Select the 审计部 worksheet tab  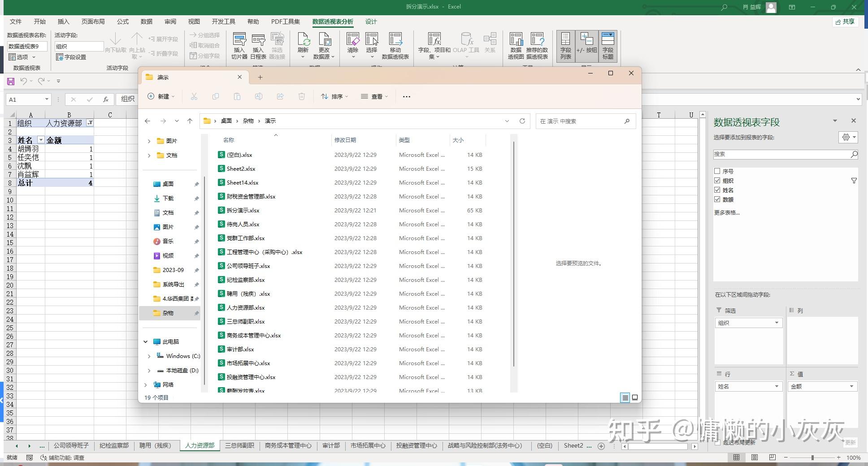click(331, 445)
